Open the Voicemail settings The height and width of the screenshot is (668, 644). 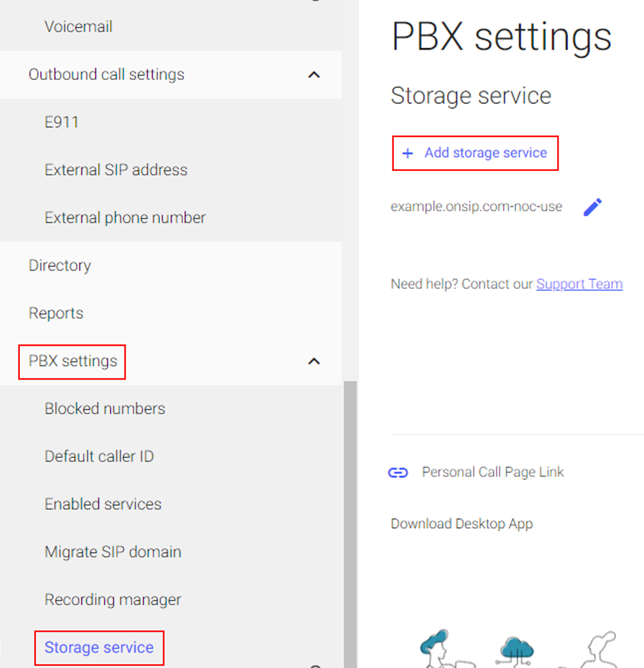coord(78,26)
